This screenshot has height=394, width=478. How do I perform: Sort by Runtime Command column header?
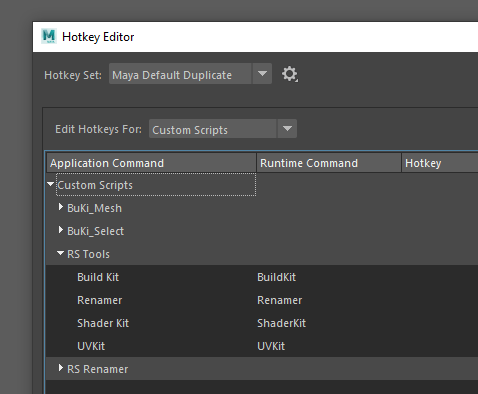[x=329, y=163]
